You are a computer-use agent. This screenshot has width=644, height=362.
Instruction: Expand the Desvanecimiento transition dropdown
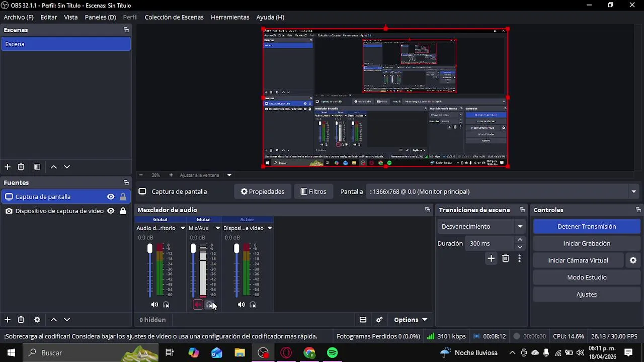tap(520, 227)
